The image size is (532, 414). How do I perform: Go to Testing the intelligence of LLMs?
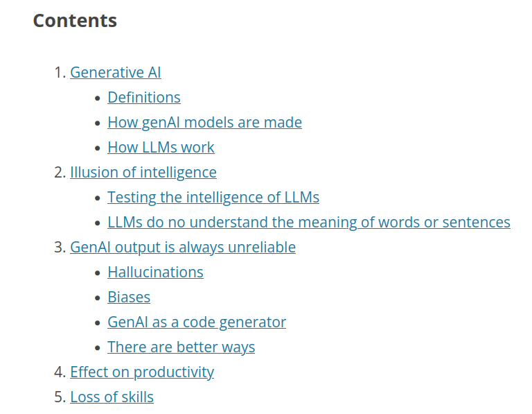point(213,197)
